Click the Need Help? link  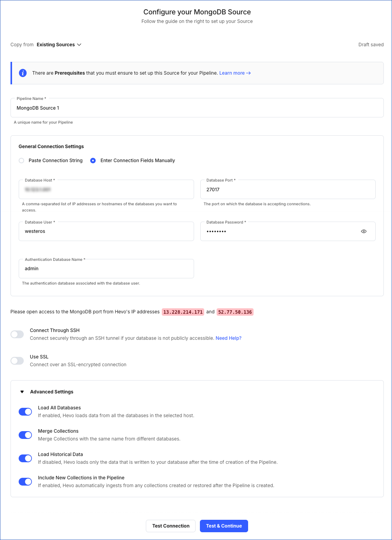point(228,338)
